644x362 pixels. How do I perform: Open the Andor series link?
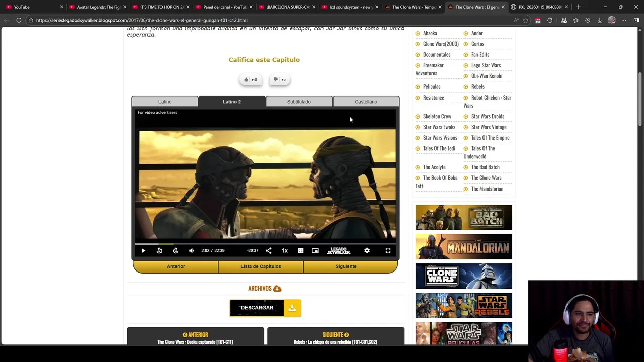[477, 33]
